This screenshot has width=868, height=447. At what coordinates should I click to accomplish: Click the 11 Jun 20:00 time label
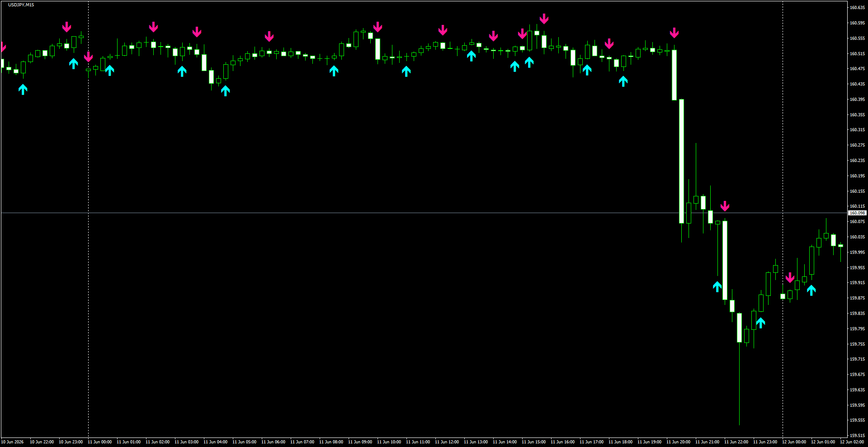pyautogui.click(x=678, y=442)
